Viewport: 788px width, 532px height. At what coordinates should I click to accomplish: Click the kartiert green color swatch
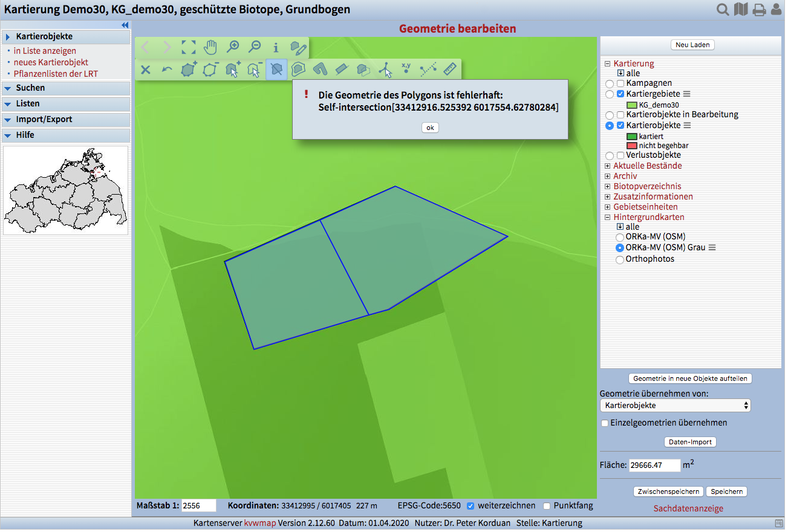click(632, 137)
